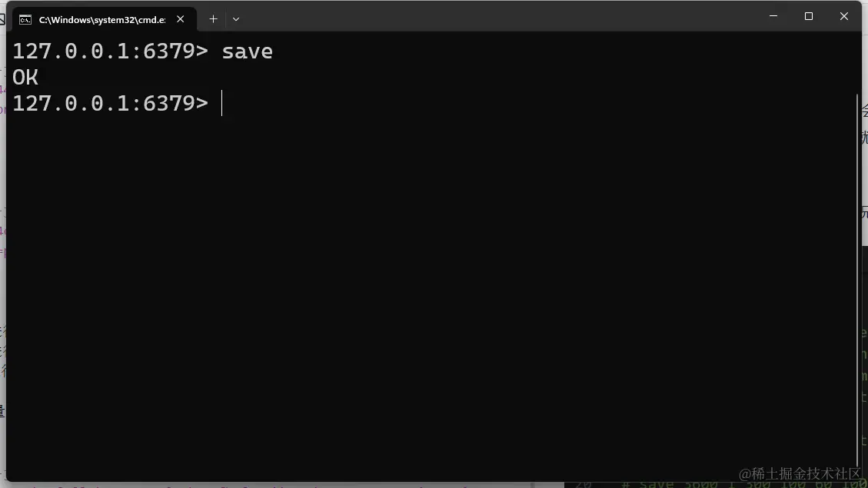Screen dimensions: 868x488
Task: Minimize the terminal window
Action: tap(773, 17)
